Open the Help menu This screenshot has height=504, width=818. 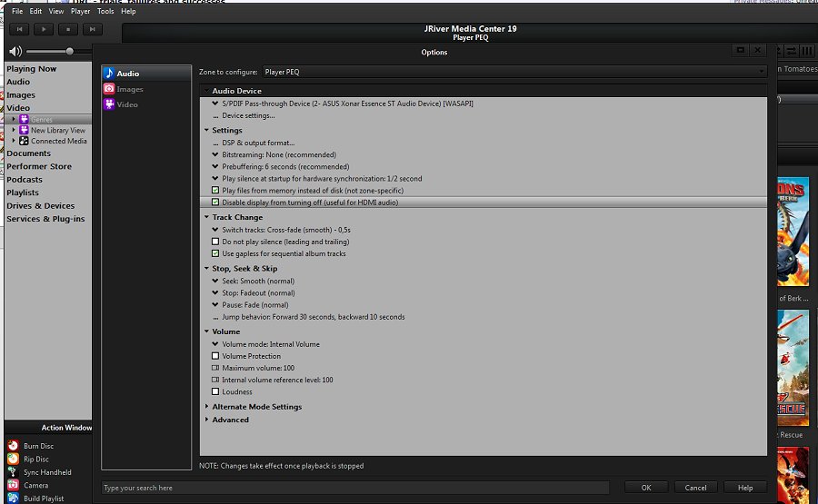tap(128, 11)
